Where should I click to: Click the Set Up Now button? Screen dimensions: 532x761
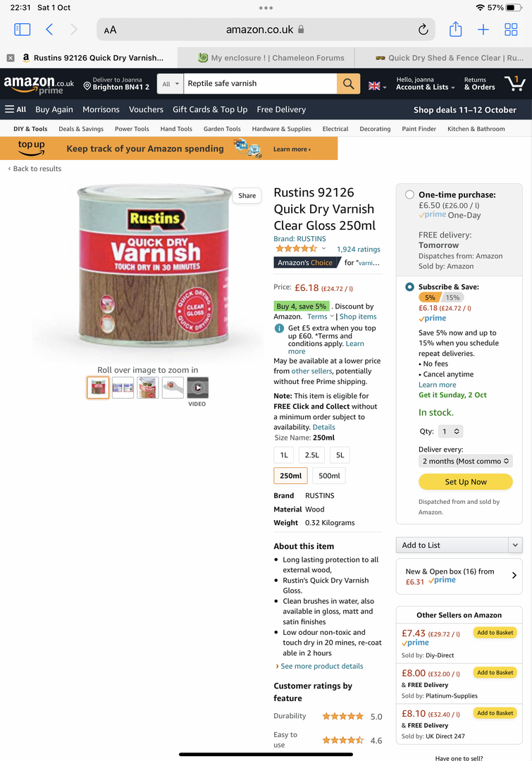click(466, 481)
